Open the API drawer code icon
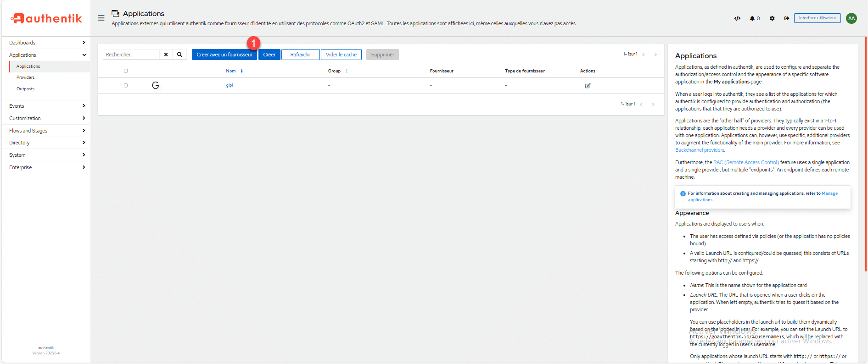Image resolution: width=868 pixels, height=364 pixels. point(737,18)
